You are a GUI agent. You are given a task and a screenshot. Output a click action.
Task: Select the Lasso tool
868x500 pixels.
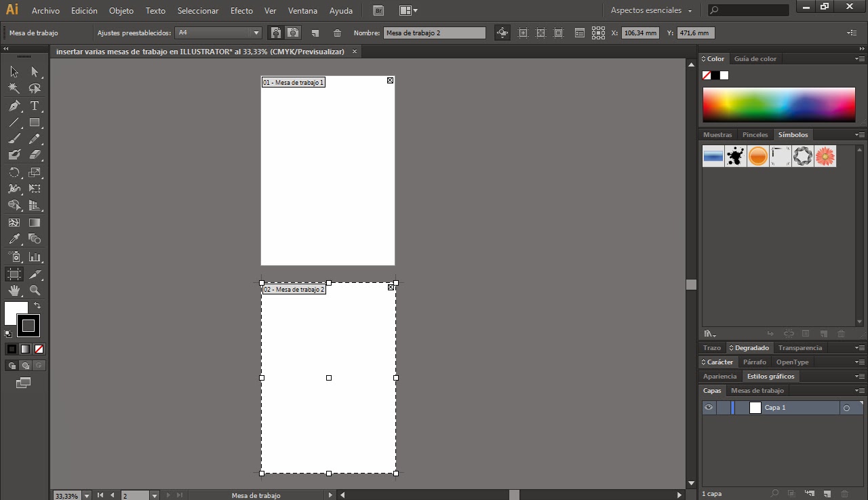(35, 88)
